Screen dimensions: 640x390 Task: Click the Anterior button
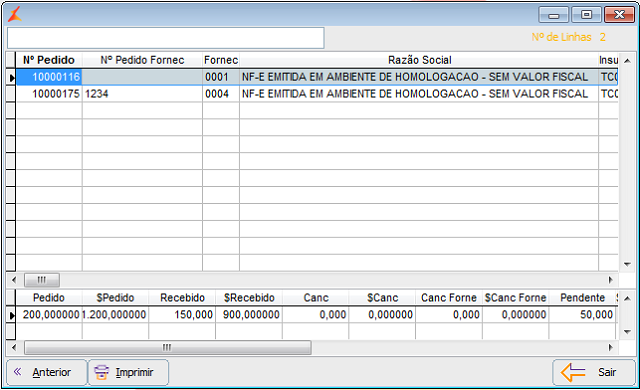click(x=47, y=372)
